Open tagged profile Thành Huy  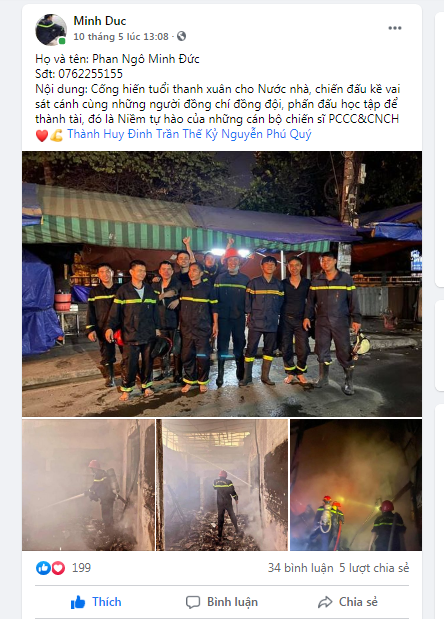(96, 134)
